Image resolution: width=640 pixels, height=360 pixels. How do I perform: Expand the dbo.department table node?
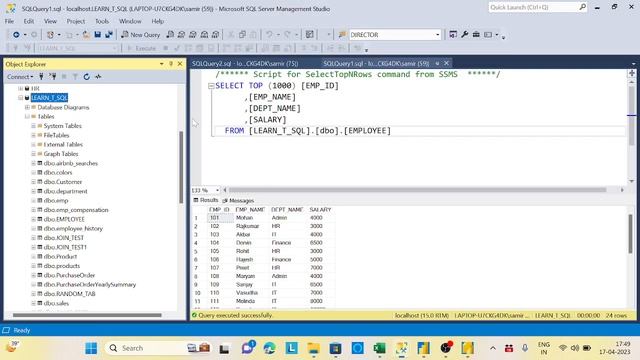[33, 191]
